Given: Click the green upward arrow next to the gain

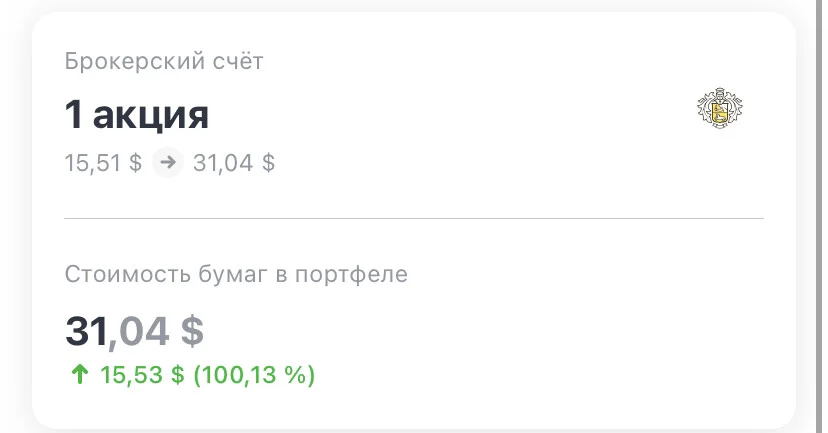Looking at the screenshot, I should point(80,374).
